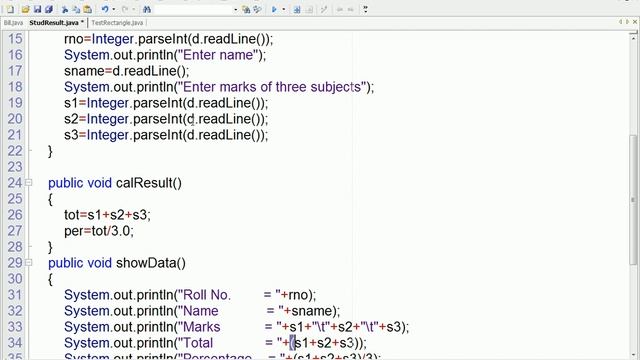This screenshot has width=640, height=360.
Task: Click line number 23 in the gutter
Action: (x=15, y=167)
